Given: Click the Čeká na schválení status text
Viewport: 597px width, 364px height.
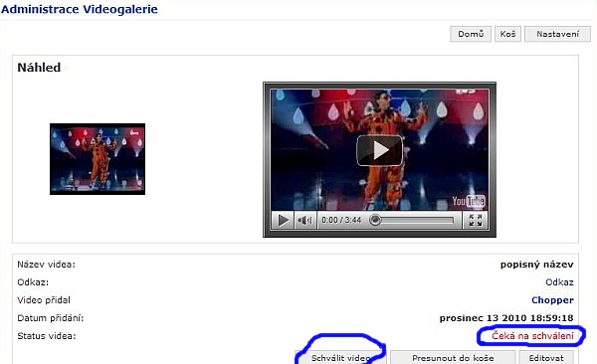Looking at the screenshot, I should [532, 336].
